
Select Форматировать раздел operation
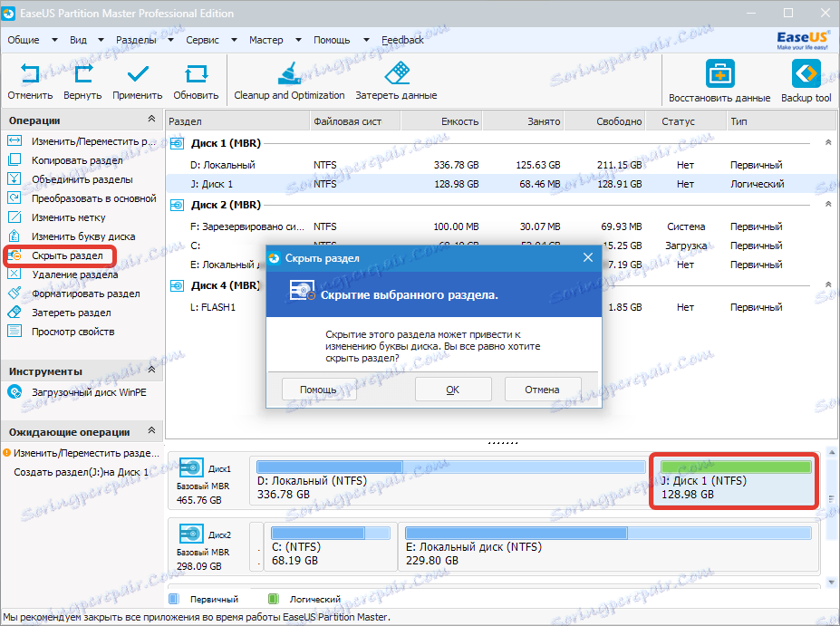coord(73,294)
